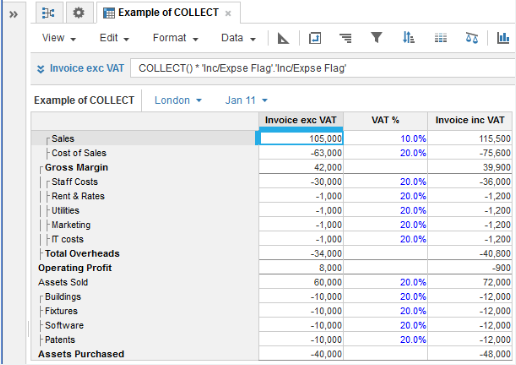
Task: Select the VAT % column header
Action: point(385,120)
